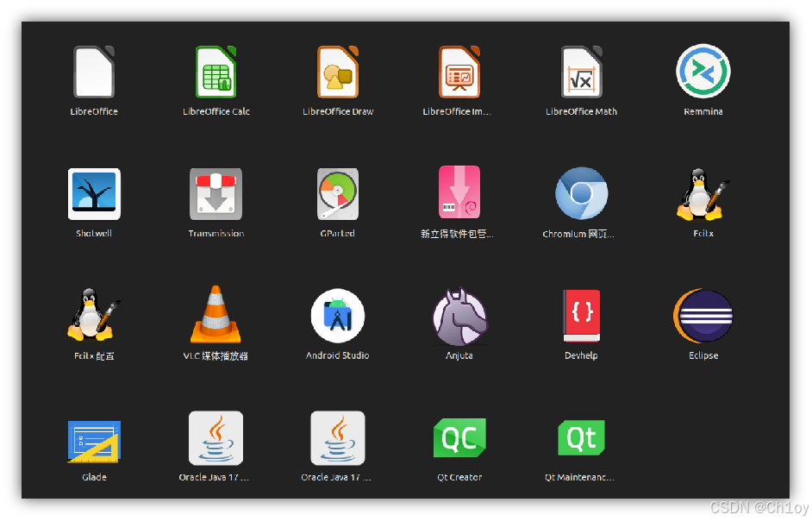Launch LibreOffice Impress
This screenshot has width=812, height=521.
point(459,72)
